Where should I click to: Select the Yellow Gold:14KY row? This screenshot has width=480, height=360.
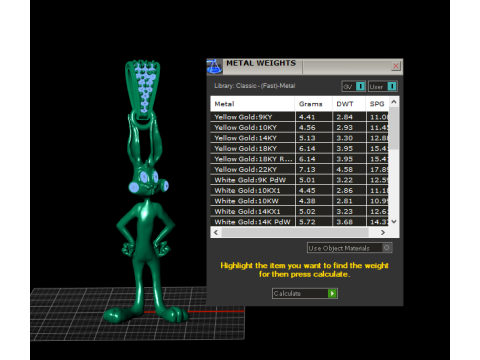click(x=300, y=138)
